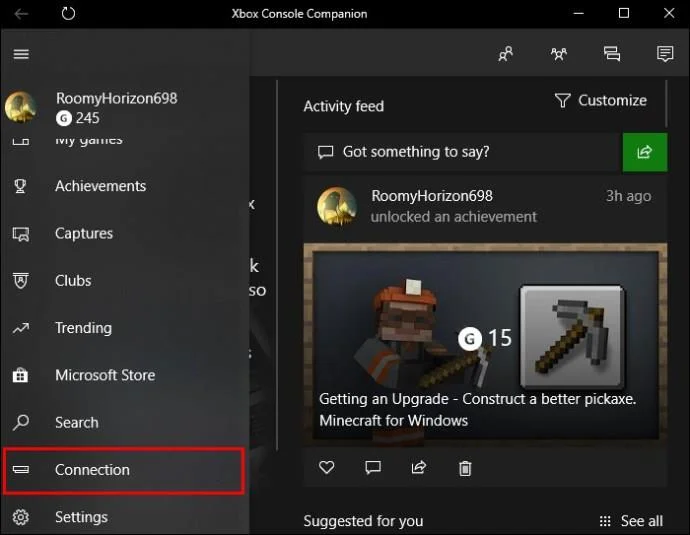Close the Xbox Console Companion window

click(669, 13)
